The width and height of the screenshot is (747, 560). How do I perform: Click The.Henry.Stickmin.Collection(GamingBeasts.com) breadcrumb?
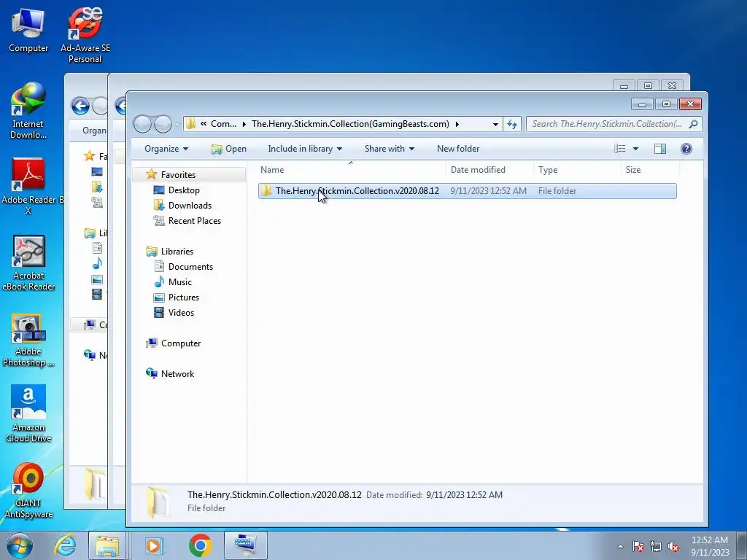350,124
